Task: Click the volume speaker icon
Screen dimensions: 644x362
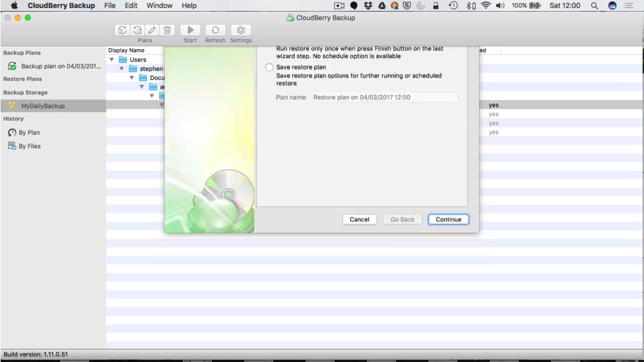Action: click(x=500, y=6)
